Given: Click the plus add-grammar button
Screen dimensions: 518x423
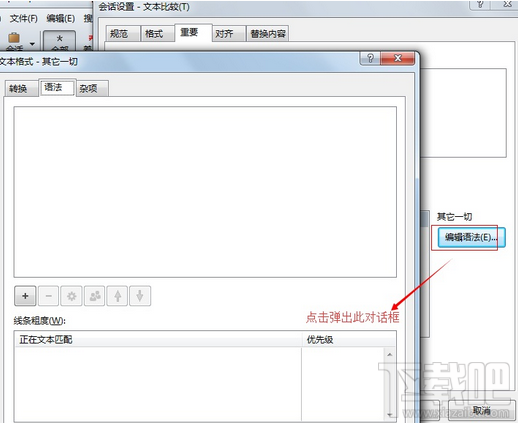Looking at the screenshot, I should pos(25,296).
